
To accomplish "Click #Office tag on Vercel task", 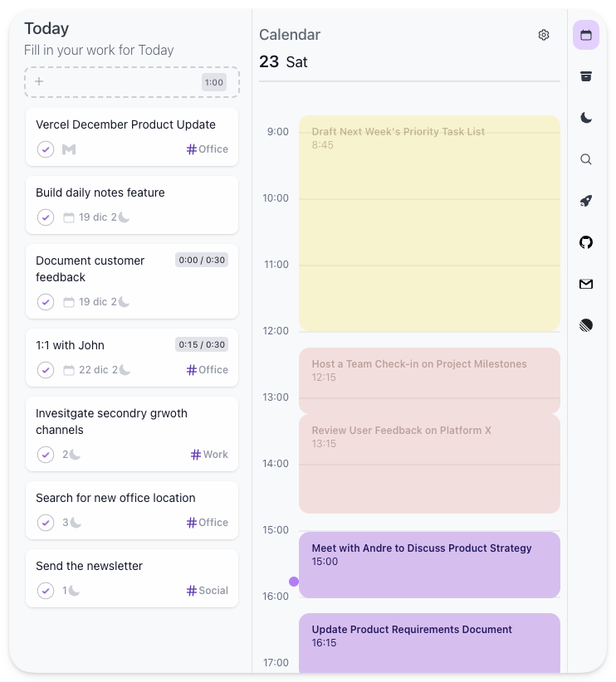I will (x=208, y=149).
